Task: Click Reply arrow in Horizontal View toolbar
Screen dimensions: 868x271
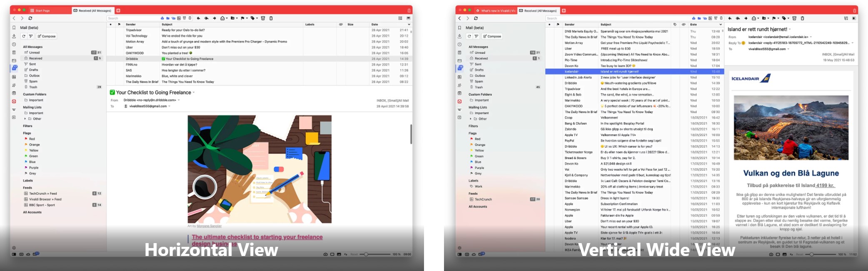Action: click(198, 18)
